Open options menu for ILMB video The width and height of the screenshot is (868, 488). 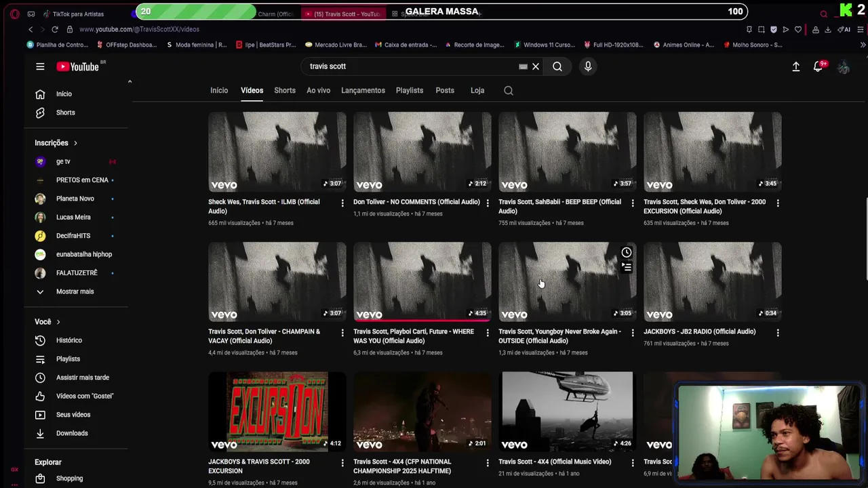pyautogui.click(x=342, y=203)
